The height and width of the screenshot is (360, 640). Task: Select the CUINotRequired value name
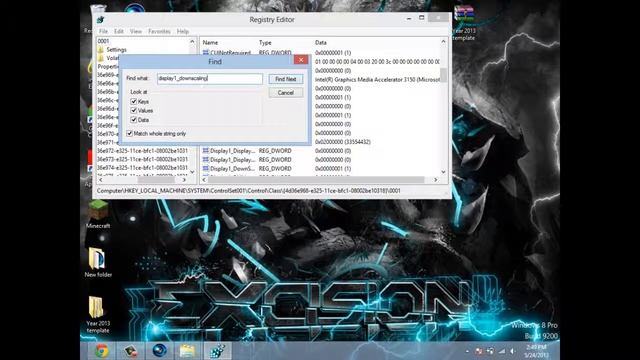tap(231, 53)
